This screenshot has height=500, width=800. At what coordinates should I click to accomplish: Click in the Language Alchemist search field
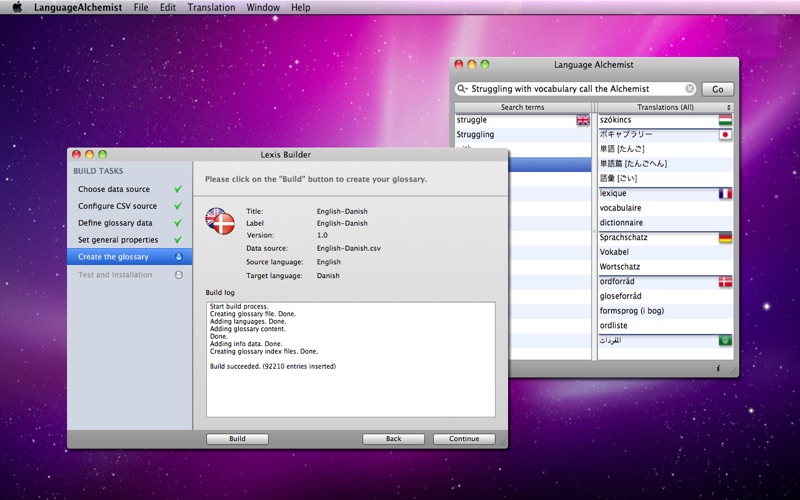576,89
